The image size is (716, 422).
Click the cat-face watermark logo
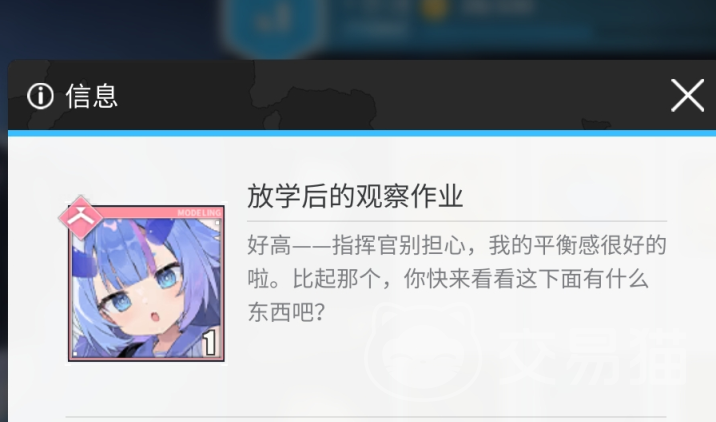424,351
